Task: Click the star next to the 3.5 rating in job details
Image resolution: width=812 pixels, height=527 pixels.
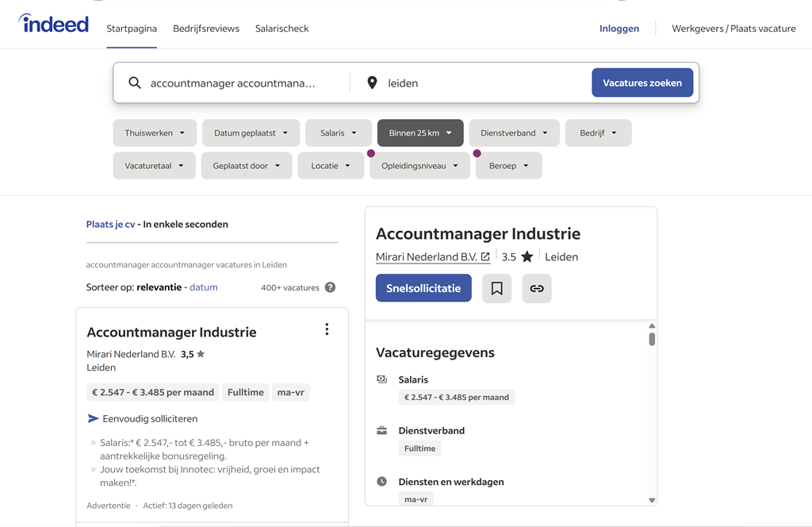Action: (x=527, y=256)
